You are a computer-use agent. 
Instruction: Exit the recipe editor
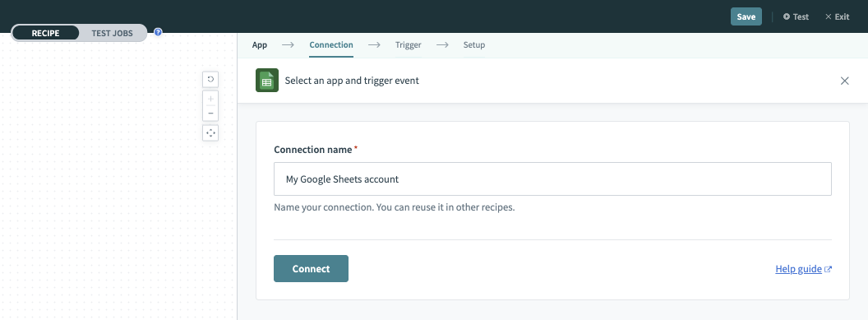837,16
